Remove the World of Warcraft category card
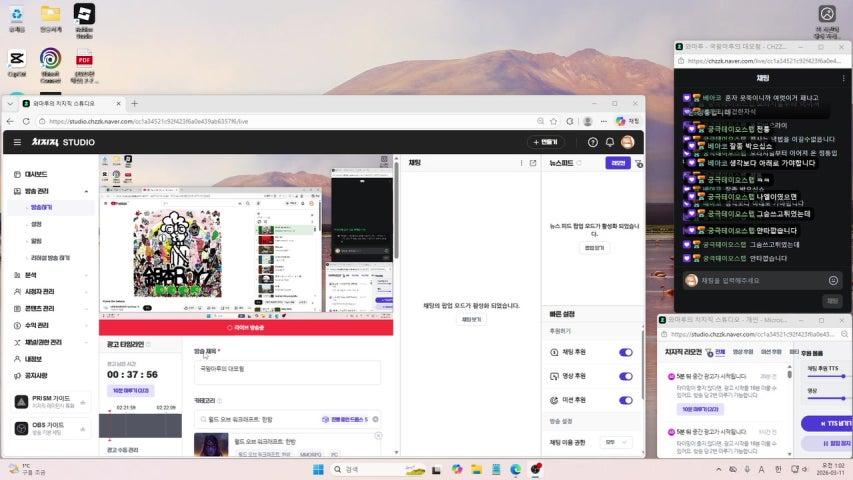The image size is (853, 480). [x=378, y=435]
